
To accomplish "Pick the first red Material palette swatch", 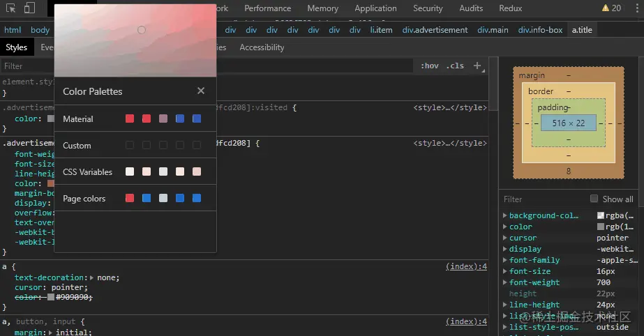I will (x=130, y=119).
